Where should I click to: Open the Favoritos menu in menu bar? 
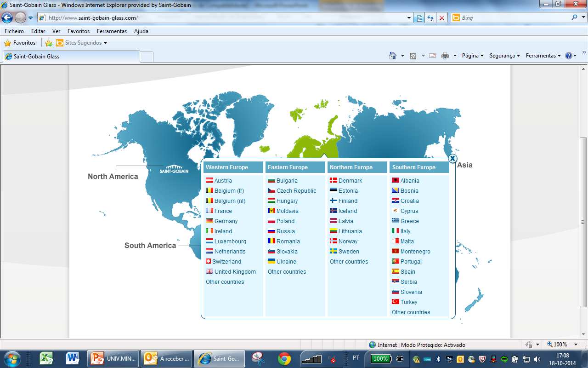(78, 31)
